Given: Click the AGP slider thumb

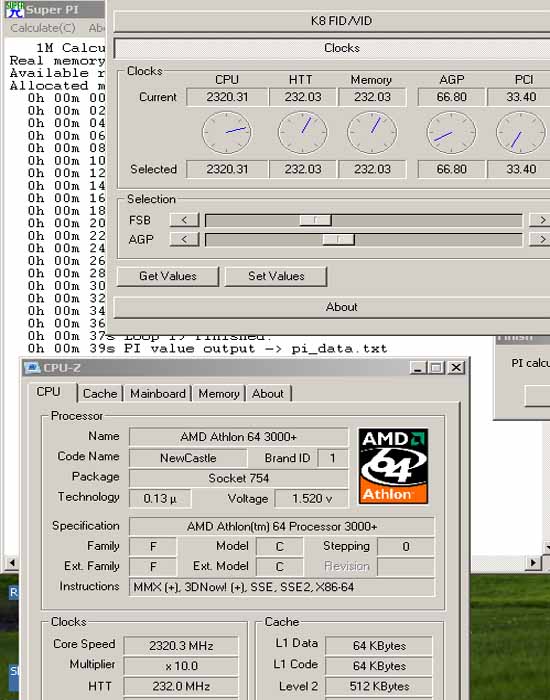Looking at the screenshot, I should coord(338,240).
